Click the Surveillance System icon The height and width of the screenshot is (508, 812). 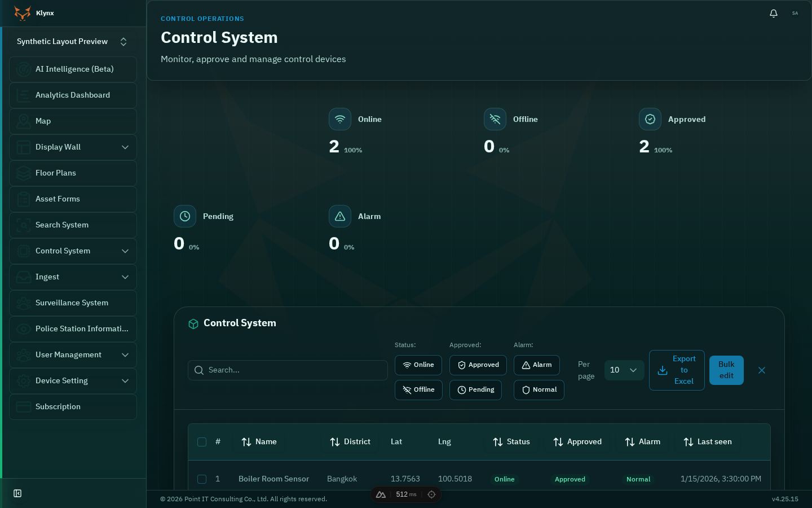coord(24,303)
